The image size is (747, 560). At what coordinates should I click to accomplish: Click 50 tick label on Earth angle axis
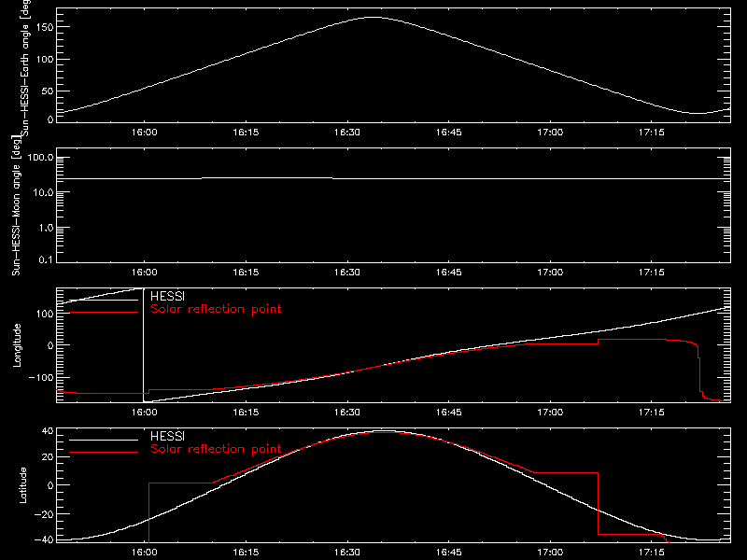48,91
